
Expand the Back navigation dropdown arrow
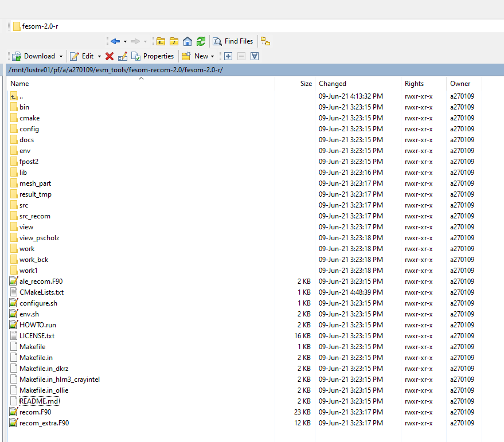click(x=124, y=41)
